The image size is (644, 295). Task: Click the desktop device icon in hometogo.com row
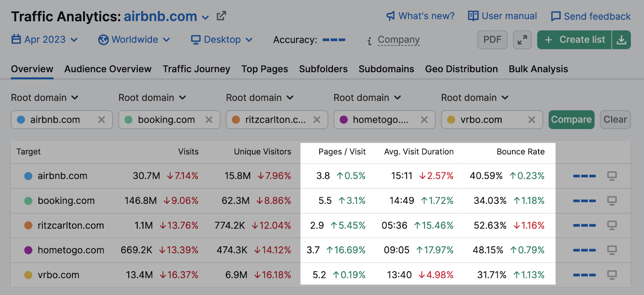click(612, 250)
